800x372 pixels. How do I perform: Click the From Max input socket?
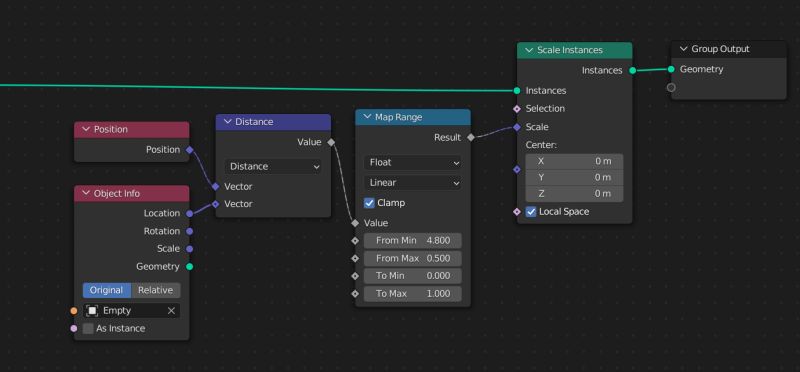tap(355, 259)
